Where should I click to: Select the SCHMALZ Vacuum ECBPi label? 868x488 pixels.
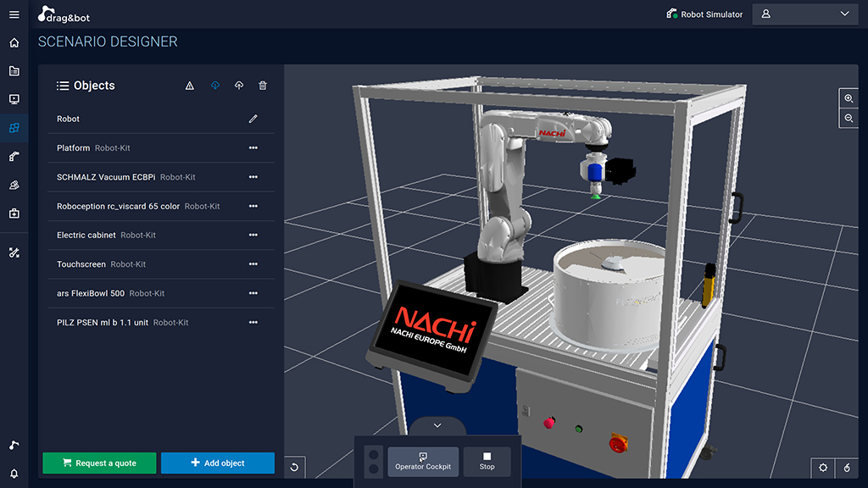[106, 177]
